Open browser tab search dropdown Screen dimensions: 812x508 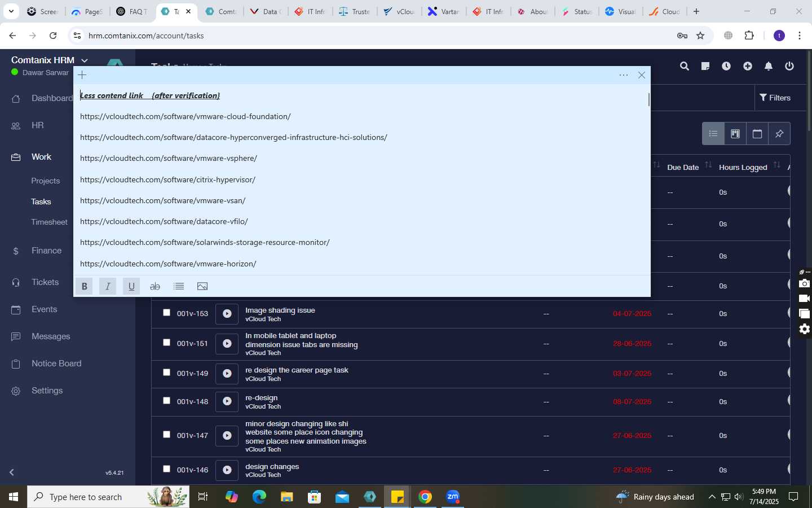(11, 11)
